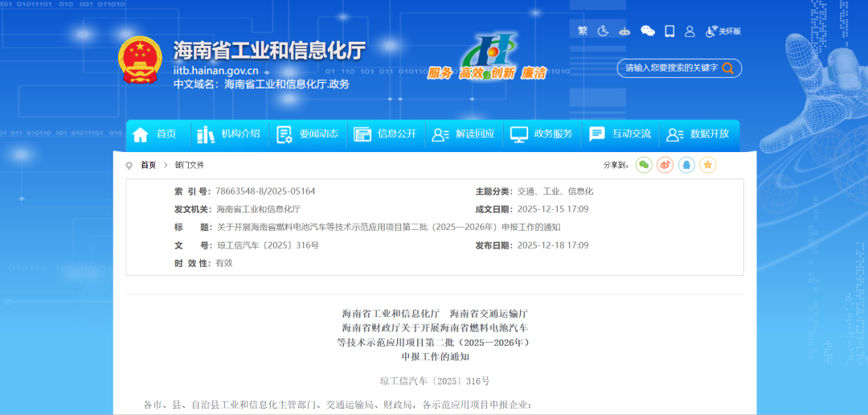
Task: Click 发文机关 value 海南省工业和信息化厅
Action: tap(258, 209)
